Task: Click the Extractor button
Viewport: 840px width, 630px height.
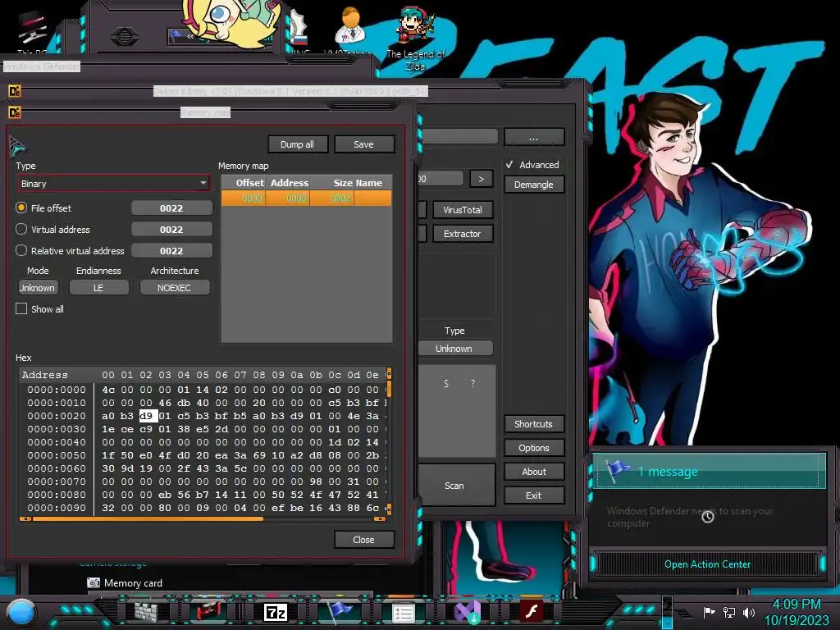Action: [x=463, y=234]
